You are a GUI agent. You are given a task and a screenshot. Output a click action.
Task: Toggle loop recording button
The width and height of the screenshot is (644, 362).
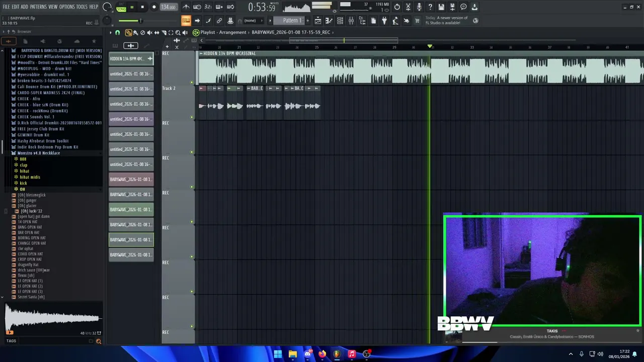(230, 7)
